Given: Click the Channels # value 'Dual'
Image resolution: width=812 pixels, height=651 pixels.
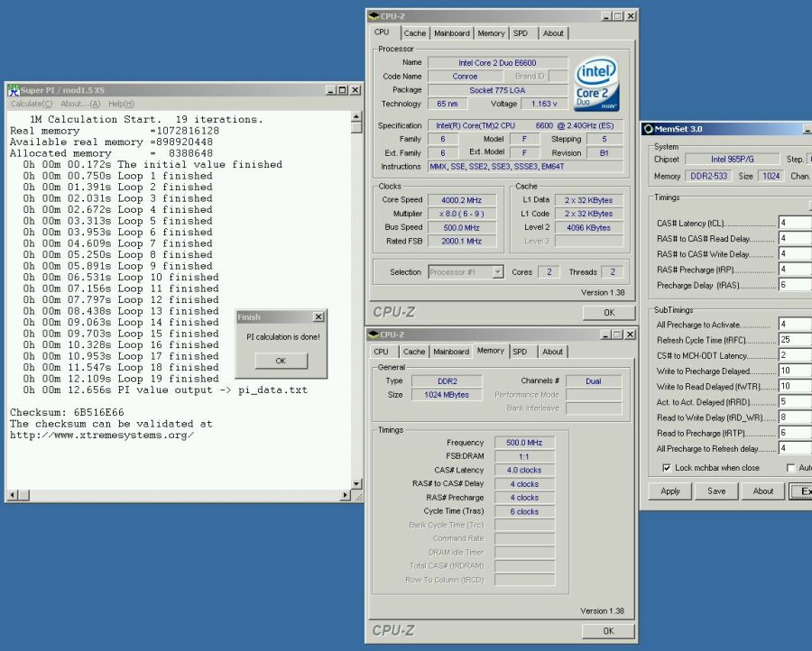Looking at the screenshot, I should [x=594, y=381].
